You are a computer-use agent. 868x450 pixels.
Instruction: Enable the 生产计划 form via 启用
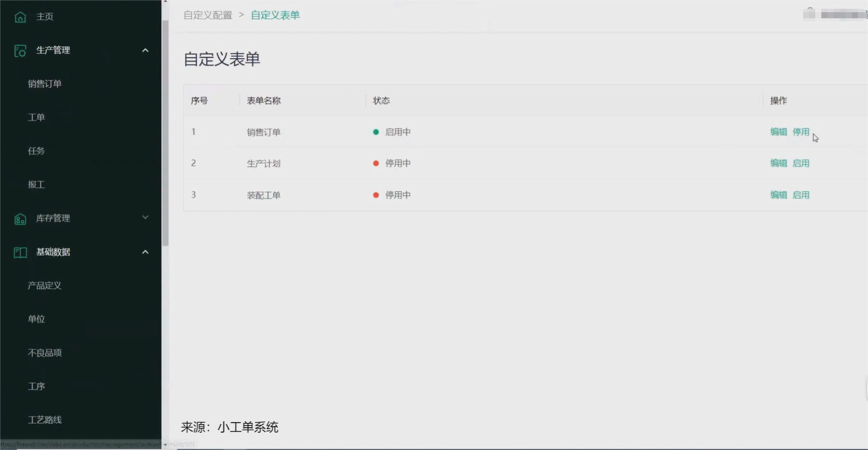click(801, 163)
